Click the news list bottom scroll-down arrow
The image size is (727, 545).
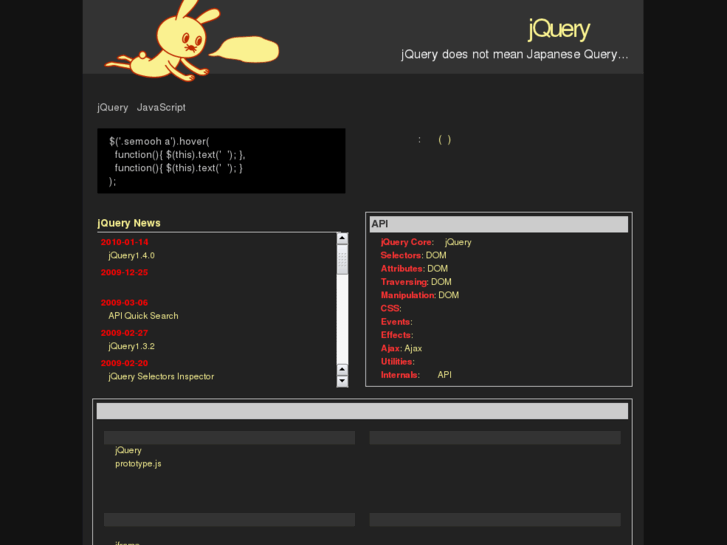[342, 381]
